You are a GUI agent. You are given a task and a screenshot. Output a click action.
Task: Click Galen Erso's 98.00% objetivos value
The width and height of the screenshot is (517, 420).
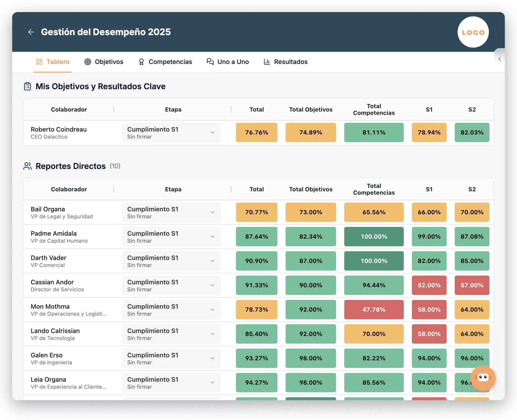(310, 358)
